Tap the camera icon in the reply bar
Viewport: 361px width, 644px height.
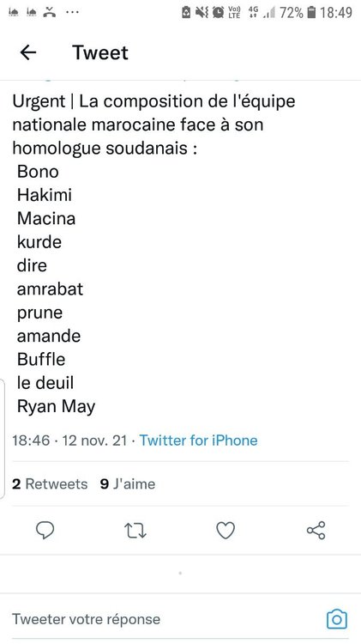click(x=337, y=619)
